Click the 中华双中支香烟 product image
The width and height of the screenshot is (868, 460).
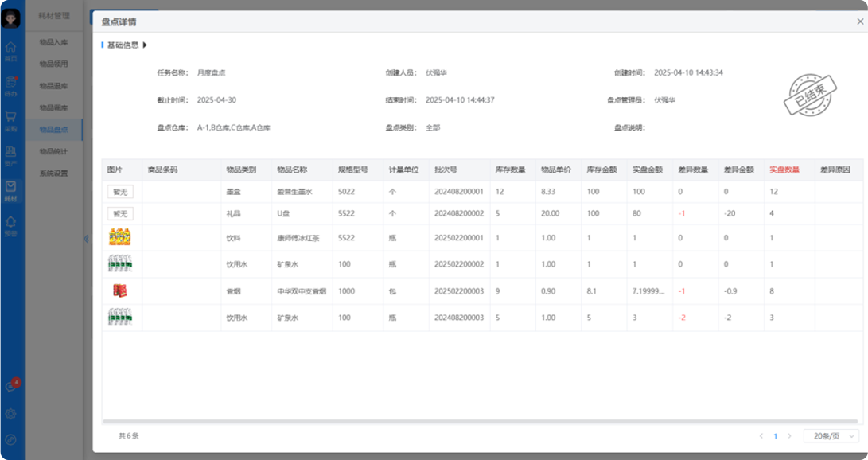119,291
